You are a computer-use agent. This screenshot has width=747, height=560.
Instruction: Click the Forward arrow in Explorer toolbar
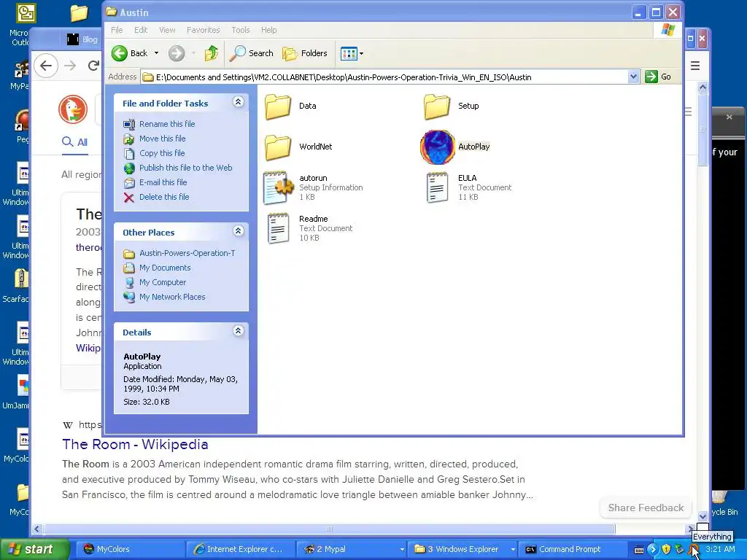[177, 53]
